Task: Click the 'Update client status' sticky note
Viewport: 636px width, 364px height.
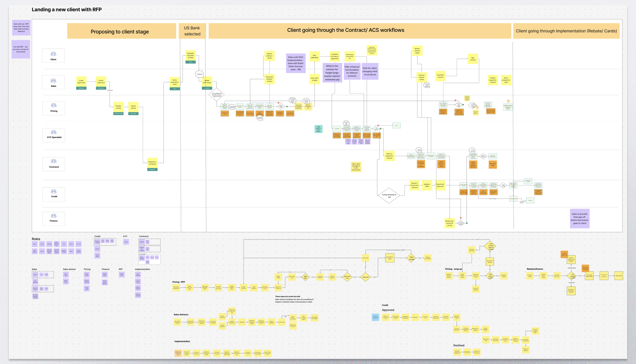Action: pos(207,82)
